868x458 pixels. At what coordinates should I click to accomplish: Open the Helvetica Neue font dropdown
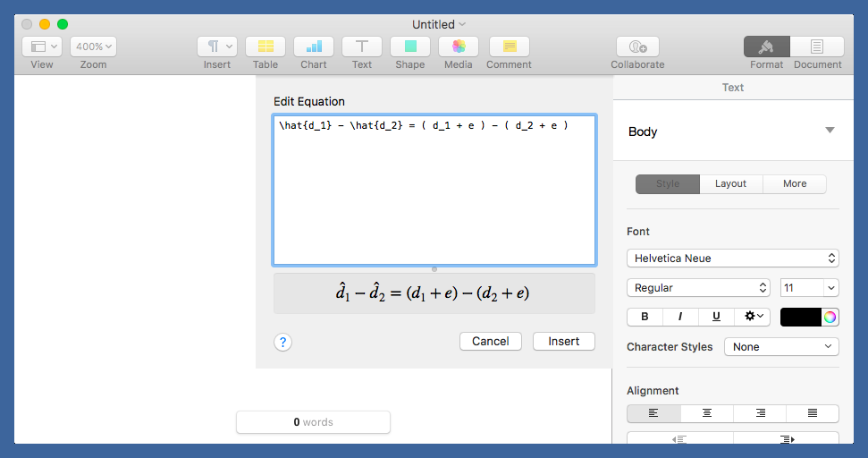coord(732,259)
